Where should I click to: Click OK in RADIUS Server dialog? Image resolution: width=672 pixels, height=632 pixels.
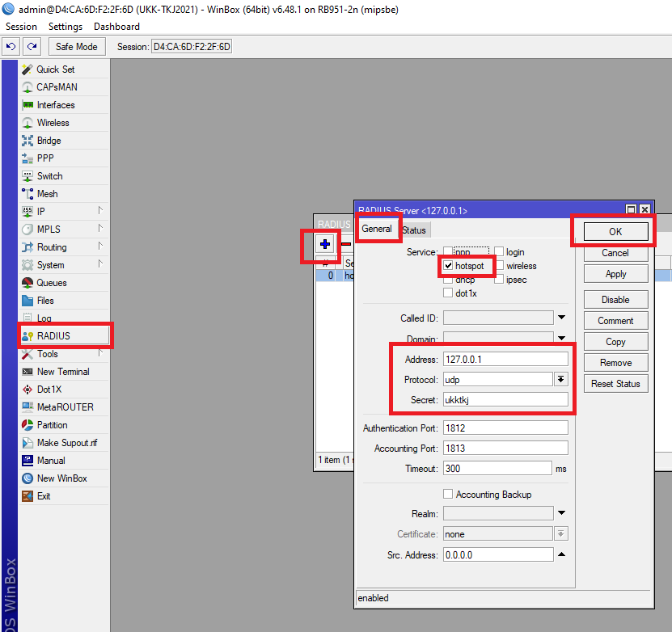click(615, 232)
